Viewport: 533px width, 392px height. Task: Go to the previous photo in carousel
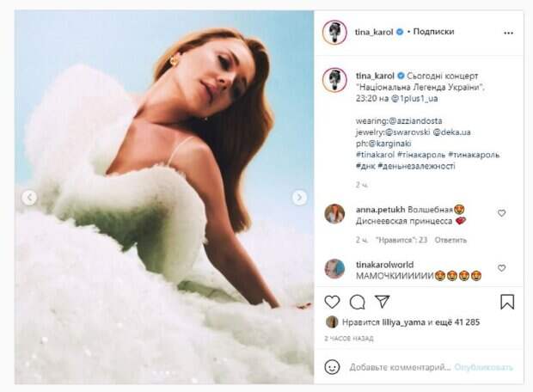[x=29, y=198]
